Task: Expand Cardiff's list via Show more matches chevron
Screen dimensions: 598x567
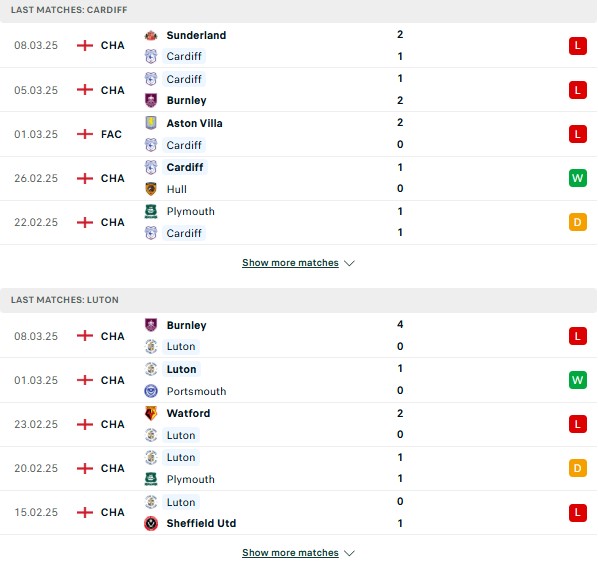Action: pos(349,263)
